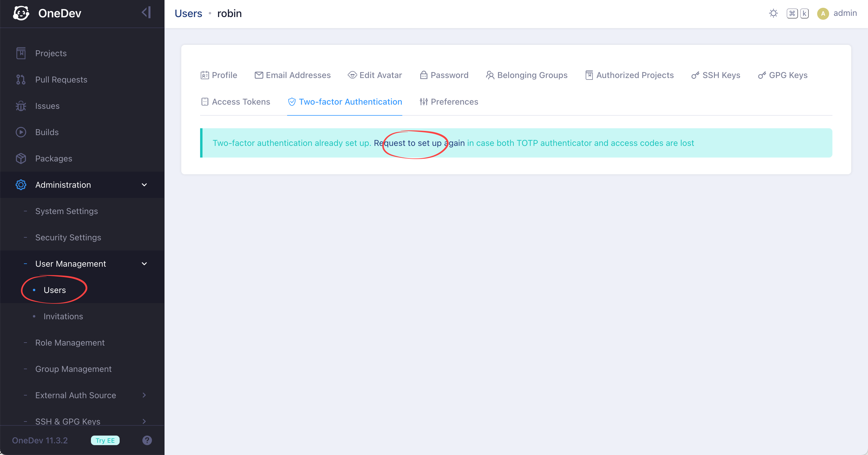Open help question mark icon
Screen dimensions: 868x455
[147, 440]
